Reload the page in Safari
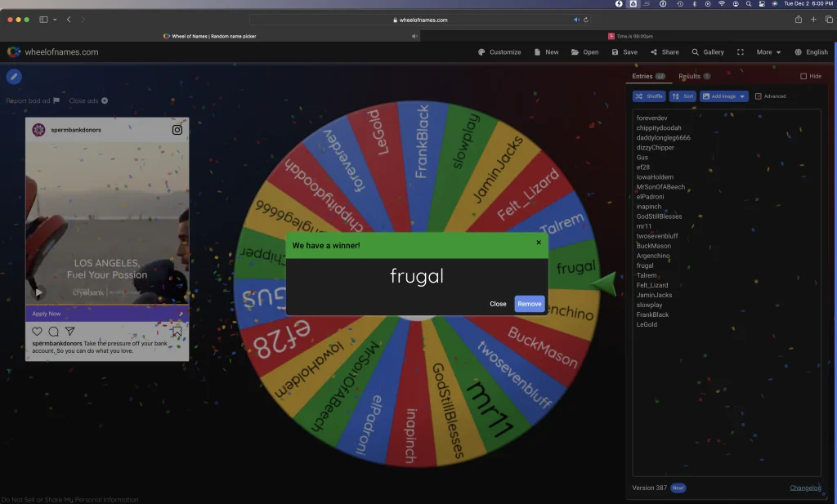Viewport: 837px width, 504px height. [585, 20]
